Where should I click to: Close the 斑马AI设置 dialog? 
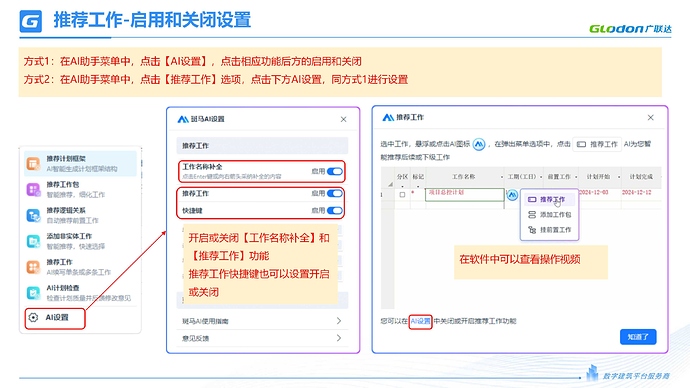343,119
